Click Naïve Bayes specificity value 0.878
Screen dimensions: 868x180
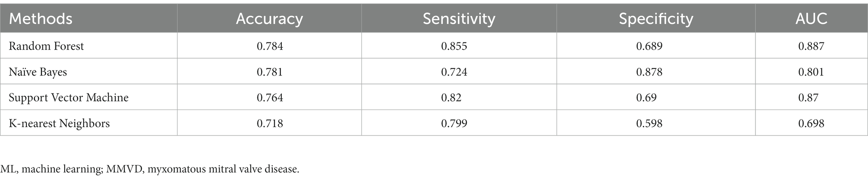click(649, 72)
